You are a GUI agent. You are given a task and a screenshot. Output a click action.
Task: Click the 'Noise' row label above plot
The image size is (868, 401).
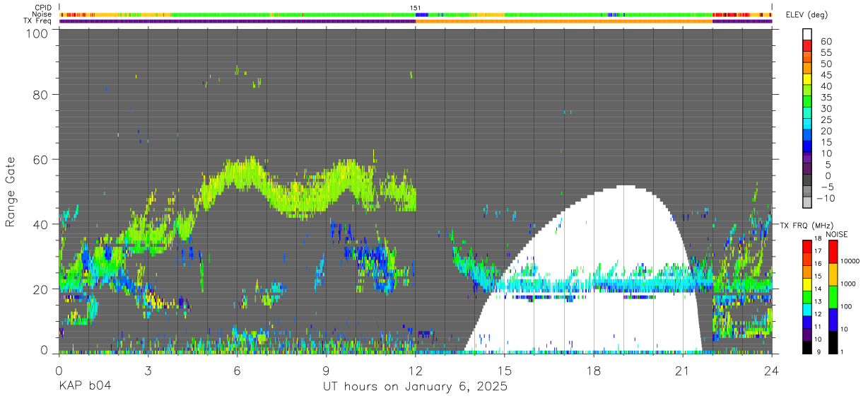click(42, 14)
